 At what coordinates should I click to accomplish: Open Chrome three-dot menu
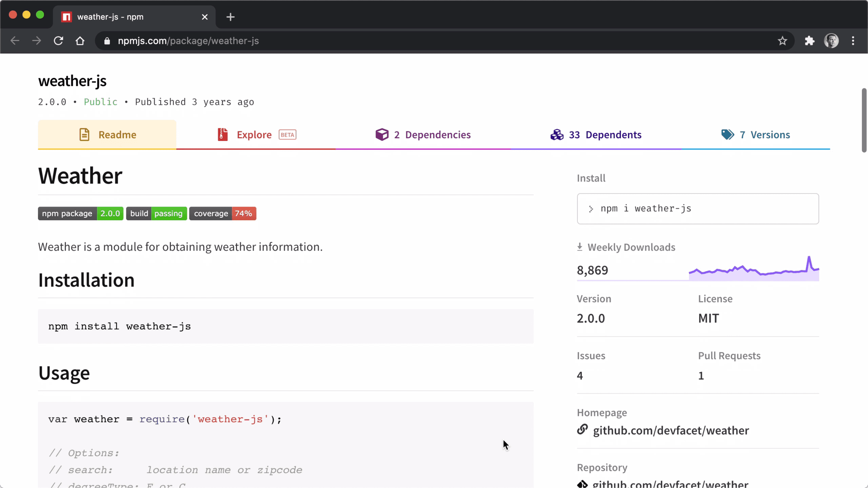click(853, 41)
